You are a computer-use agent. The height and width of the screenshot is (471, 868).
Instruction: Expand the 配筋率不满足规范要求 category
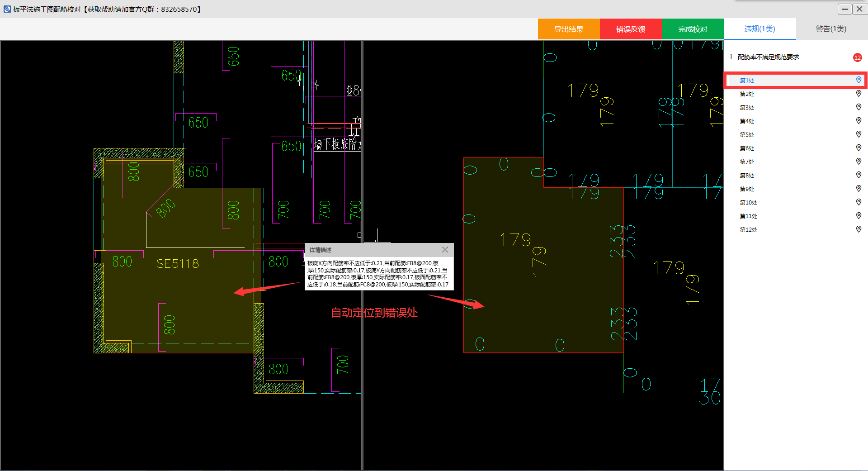click(x=768, y=57)
